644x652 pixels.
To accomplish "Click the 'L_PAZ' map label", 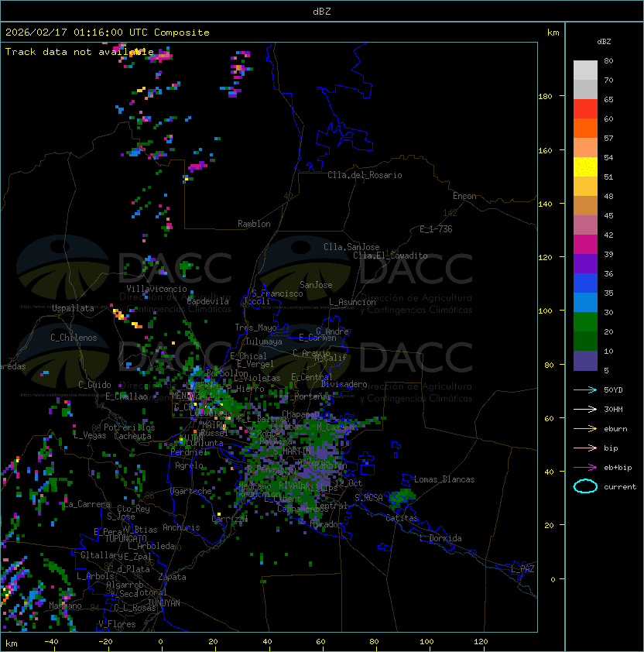I will pos(522,569).
